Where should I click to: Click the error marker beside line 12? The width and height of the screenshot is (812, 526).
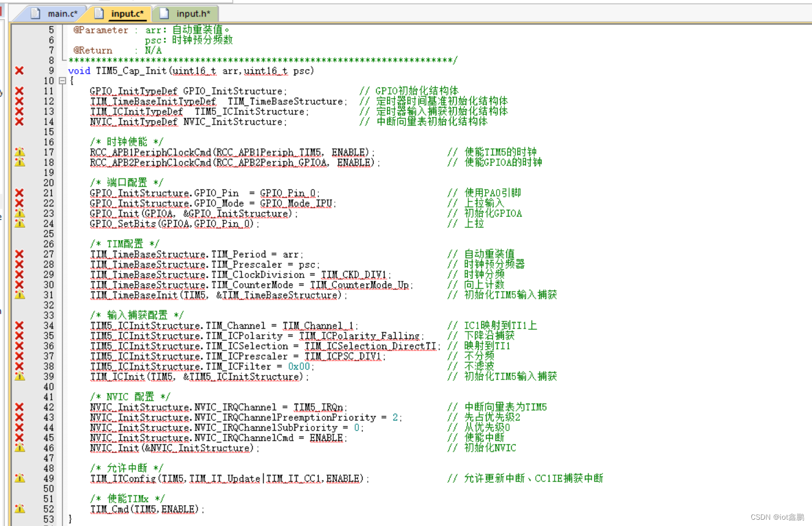coord(19,101)
